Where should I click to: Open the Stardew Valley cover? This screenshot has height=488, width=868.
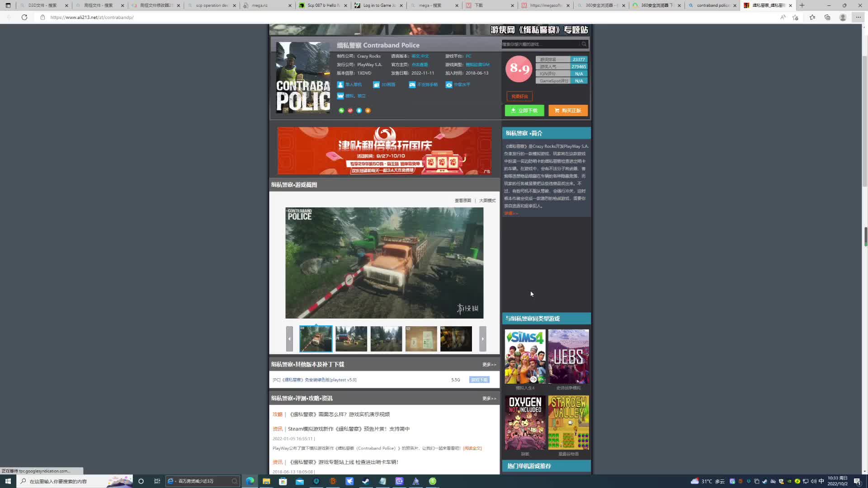[569, 422]
